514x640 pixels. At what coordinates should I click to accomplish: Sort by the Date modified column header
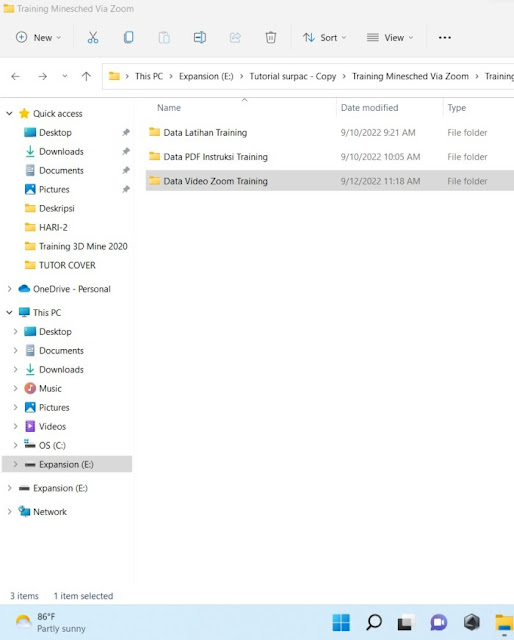[x=369, y=108]
